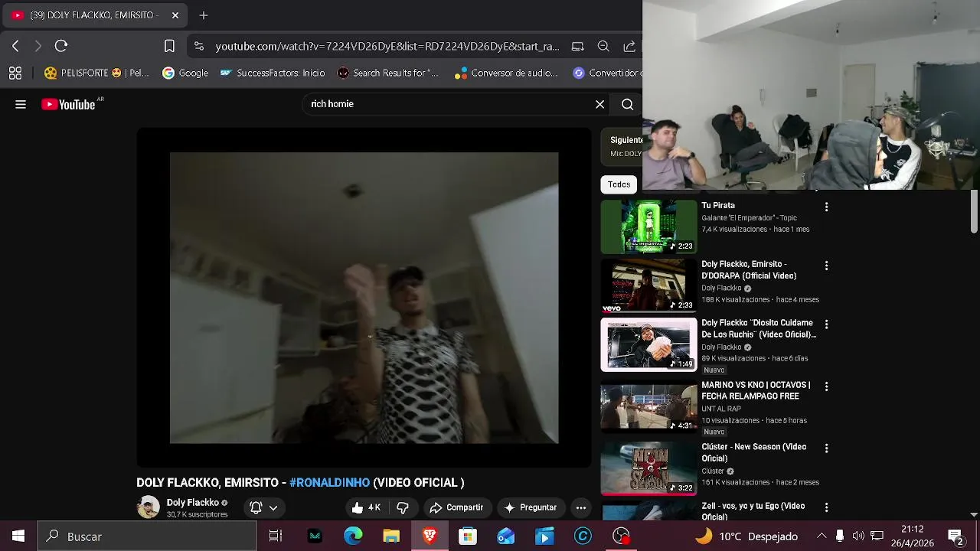Open File Explorer from the taskbar
980x551 pixels.
(391, 536)
